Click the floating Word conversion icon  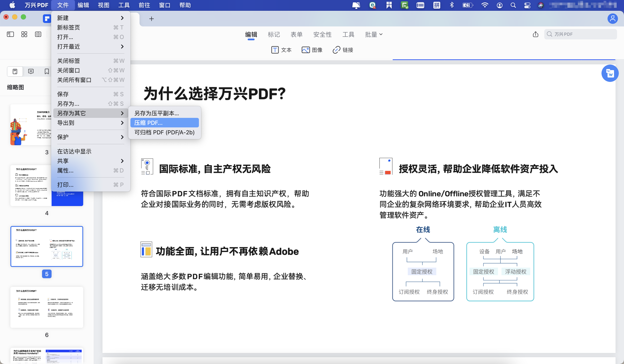610,73
